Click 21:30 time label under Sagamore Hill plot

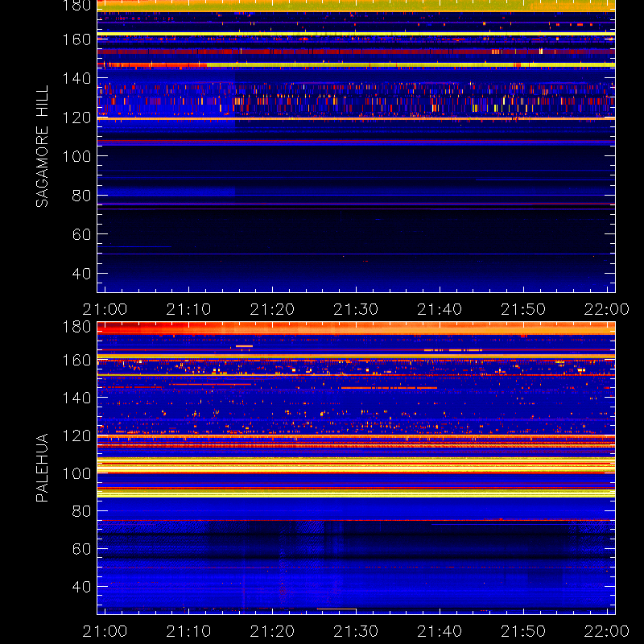click(x=356, y=309)
